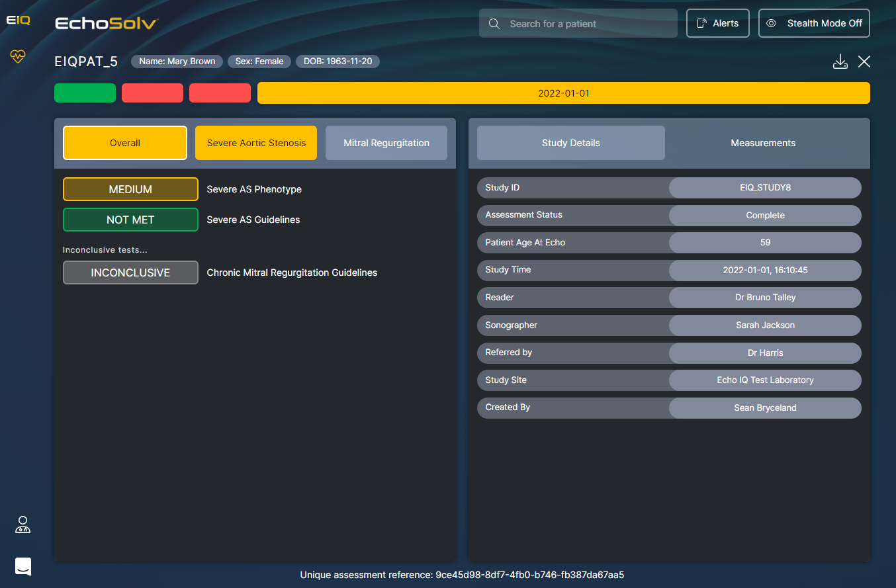The image size is (896, 588).
Task: Open the chat support icon
Action: point(23,566)
